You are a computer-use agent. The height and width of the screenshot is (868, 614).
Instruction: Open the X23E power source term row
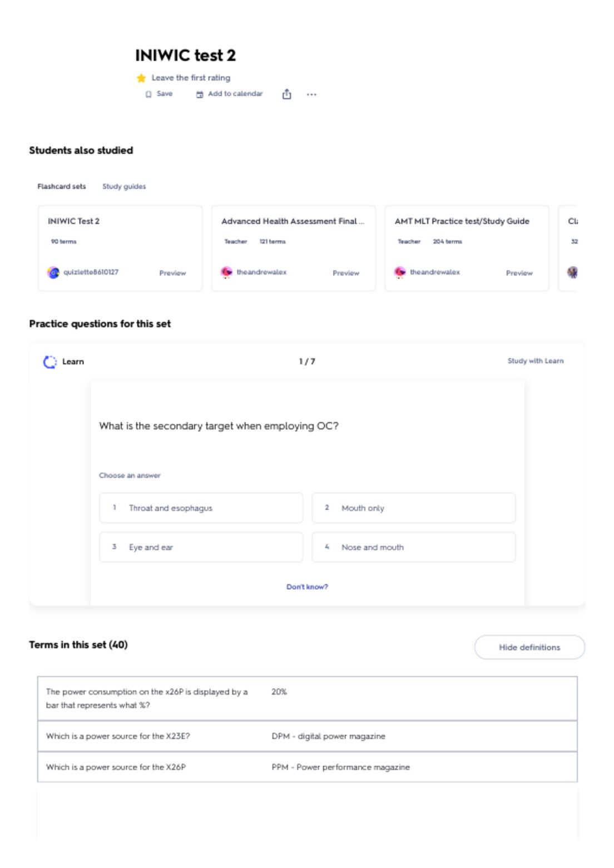307,736
